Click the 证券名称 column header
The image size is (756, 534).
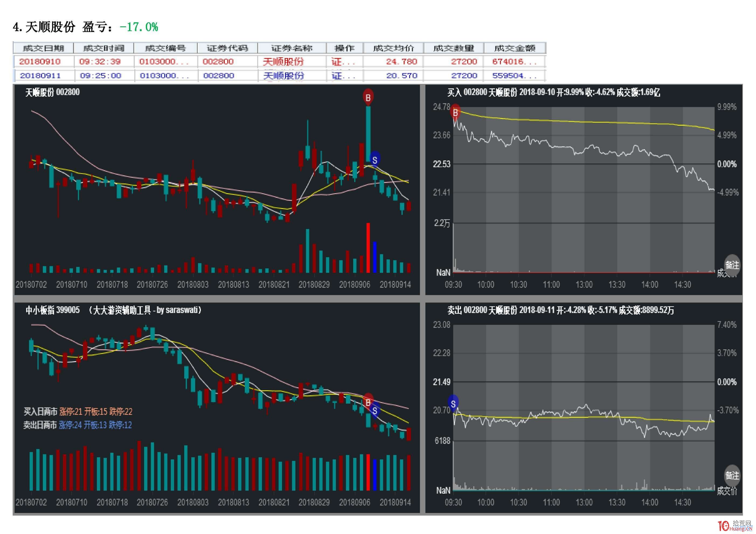pos(293,48)
